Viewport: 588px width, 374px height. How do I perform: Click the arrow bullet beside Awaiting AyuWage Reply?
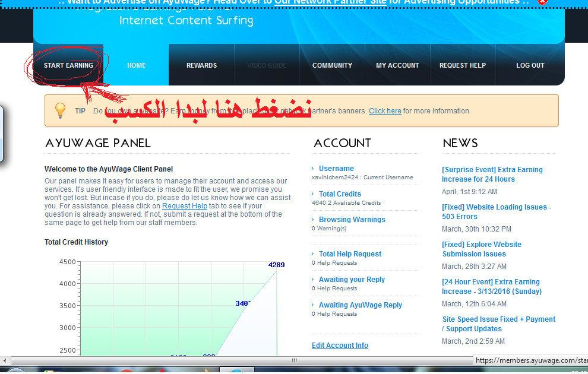[313, 305]
